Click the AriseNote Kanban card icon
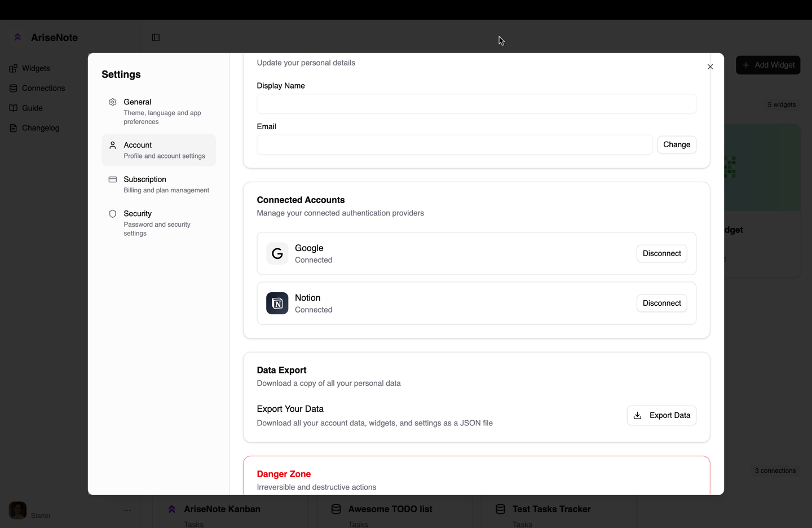 pyautogui.click(x=172, y=509)
